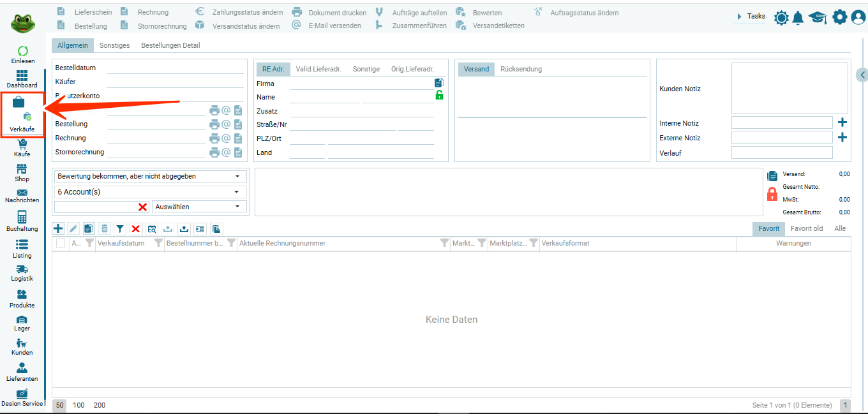Image resolution: width=868 pixels, height=414 pixels.
Task: Switch to Bestellungen Detail tab
Action: [x=170, y=45]
